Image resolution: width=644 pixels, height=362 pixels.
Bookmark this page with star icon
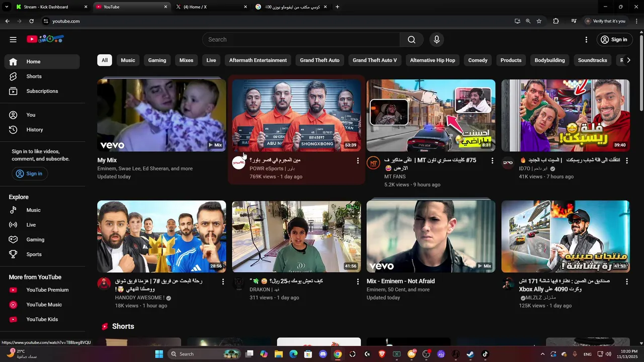pos(539,21)
